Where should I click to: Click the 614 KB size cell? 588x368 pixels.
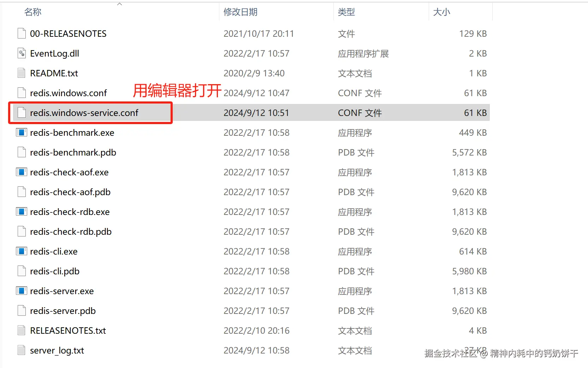tap(473, 251)
